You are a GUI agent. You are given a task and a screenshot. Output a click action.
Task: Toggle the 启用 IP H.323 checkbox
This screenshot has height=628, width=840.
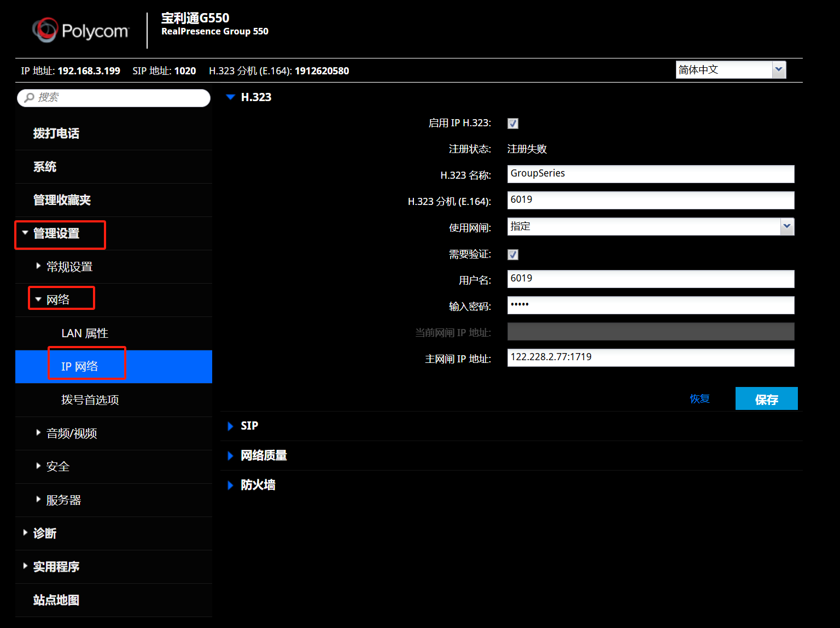click(513, 124)
